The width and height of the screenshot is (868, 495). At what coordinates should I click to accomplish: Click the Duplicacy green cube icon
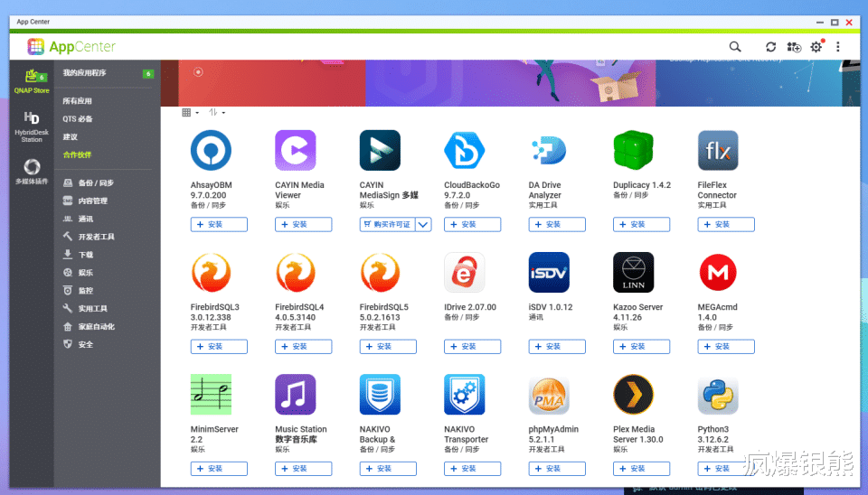click(633, 151)
